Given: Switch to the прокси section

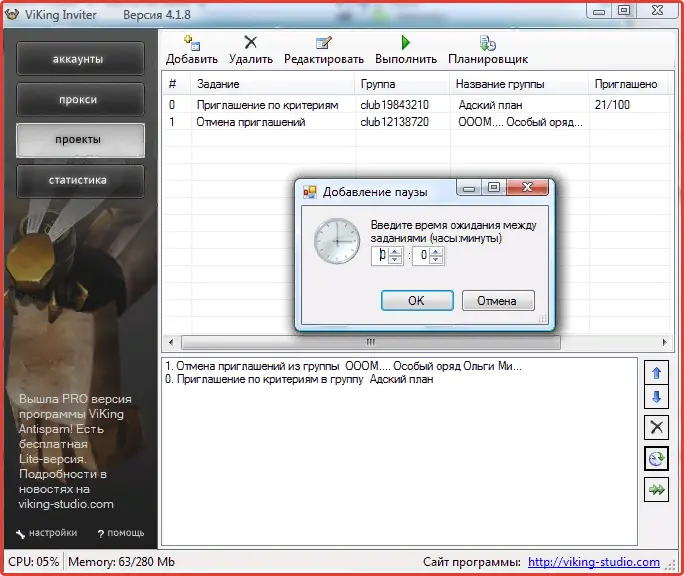Looking at the screenshot, I should pos(80,99).
